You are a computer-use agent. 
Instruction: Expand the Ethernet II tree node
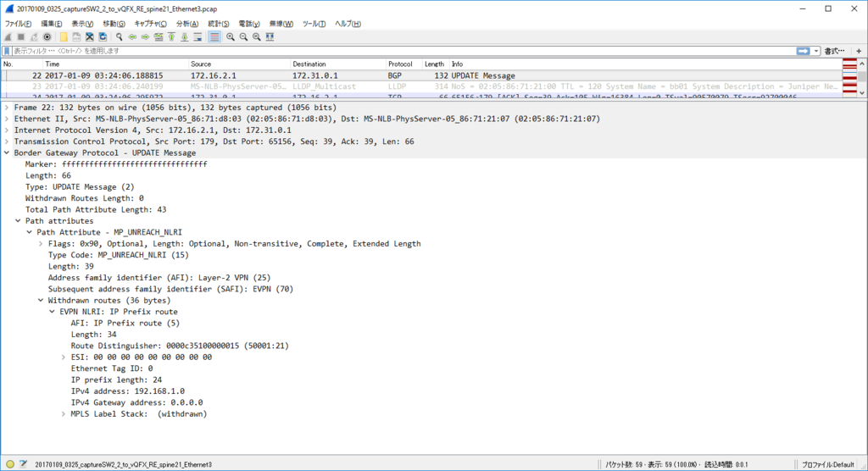(7, 119)
